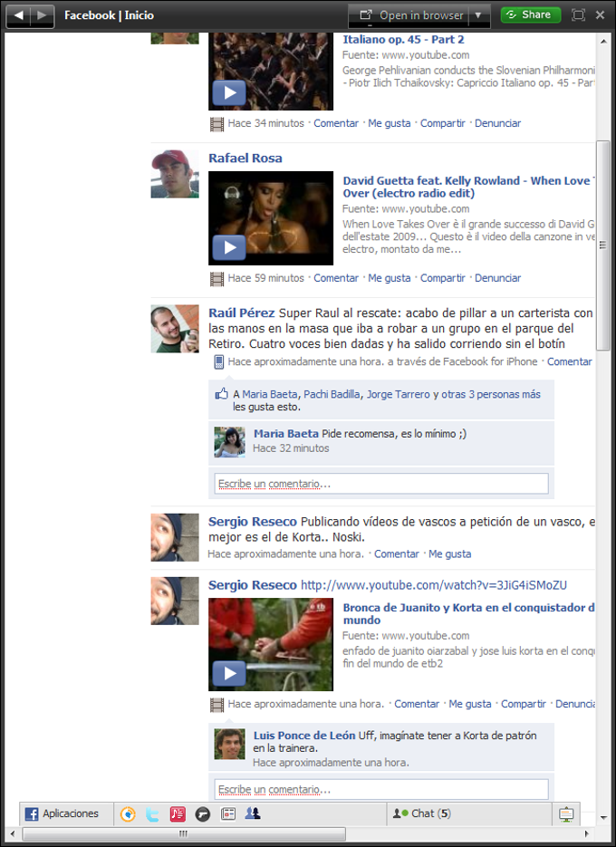This screenshot has width=616, height=847.
Task: Click the horizontal scrollbar right arrow
Action: coord(587,834)
